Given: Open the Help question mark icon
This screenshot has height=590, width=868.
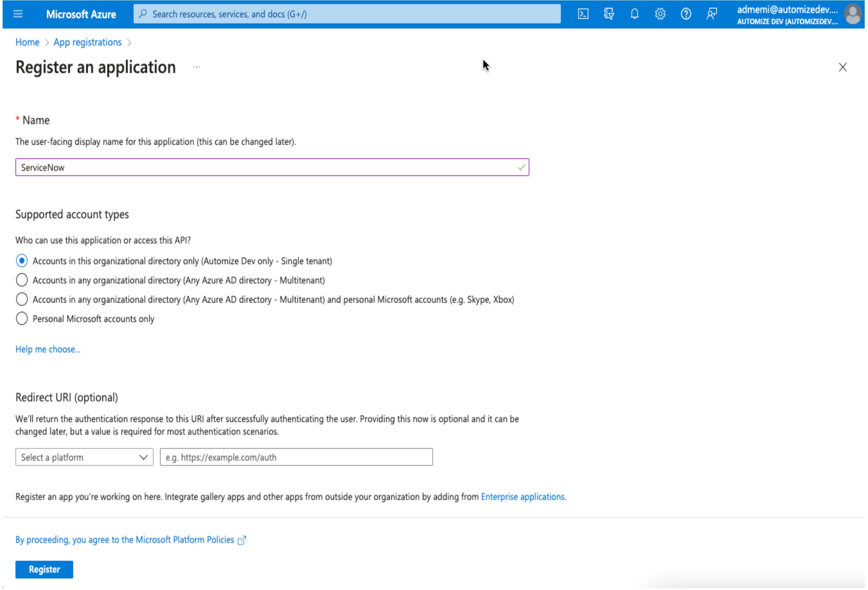Looking at the screenshot, I should [x=686, y=14].
